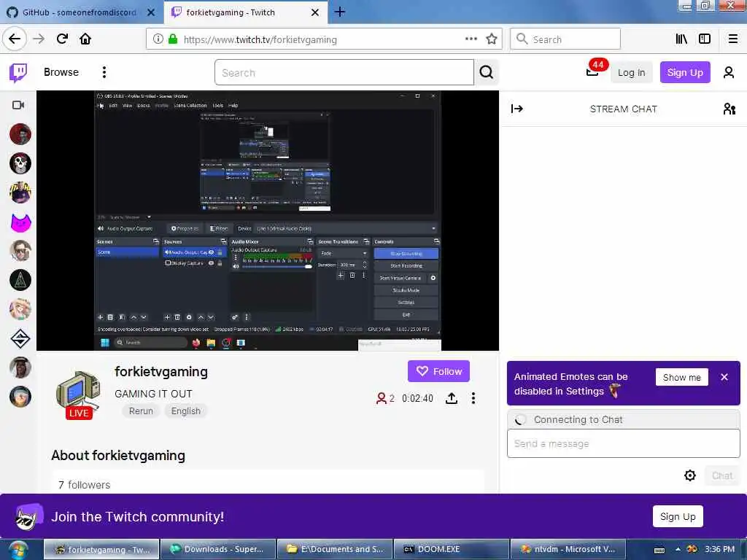Screen dimensions: 747x560
Task: Open the stream options three-dot menu
Action: [473, 398]
